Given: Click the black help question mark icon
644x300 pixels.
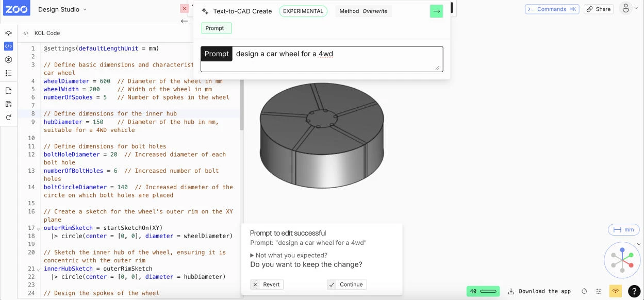Looking at the screenshot, I should coord(634,291).
